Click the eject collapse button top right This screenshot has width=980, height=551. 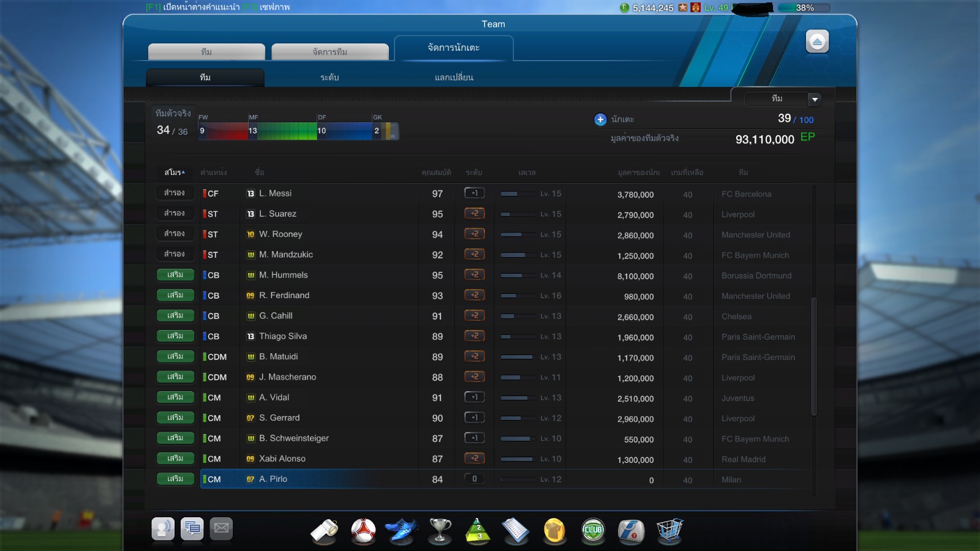click(817, 42)
